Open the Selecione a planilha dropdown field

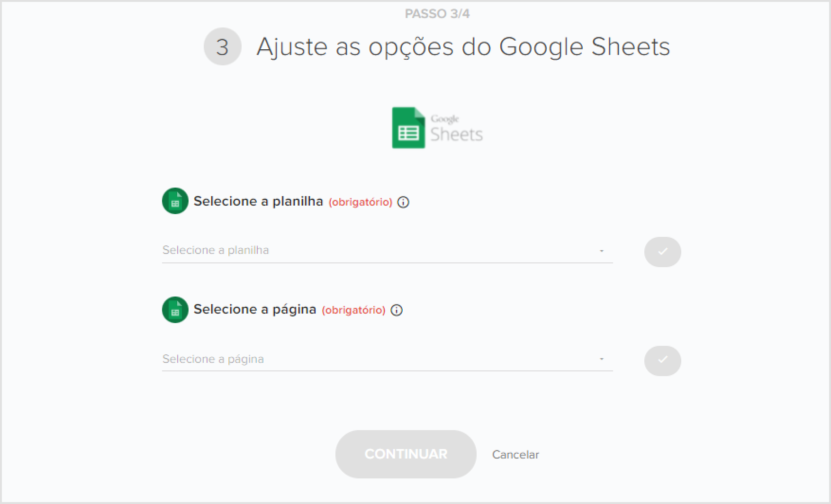click(388, 251)
